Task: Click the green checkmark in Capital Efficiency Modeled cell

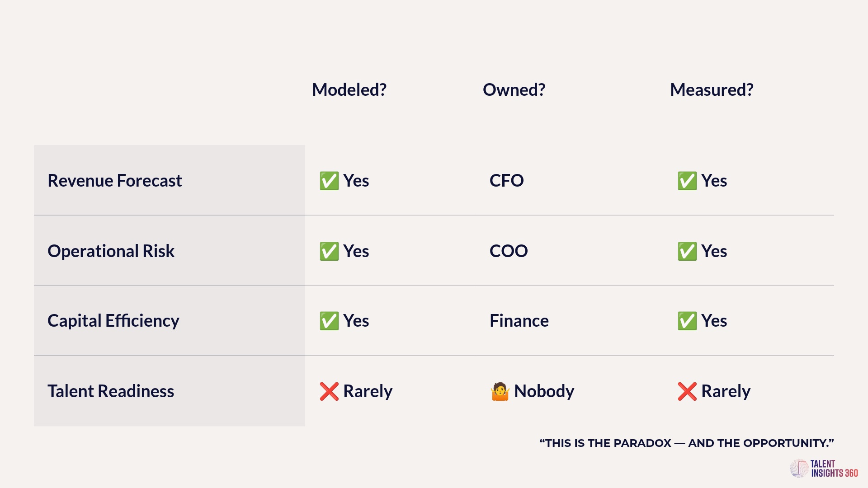Action: tap(329, 321)
